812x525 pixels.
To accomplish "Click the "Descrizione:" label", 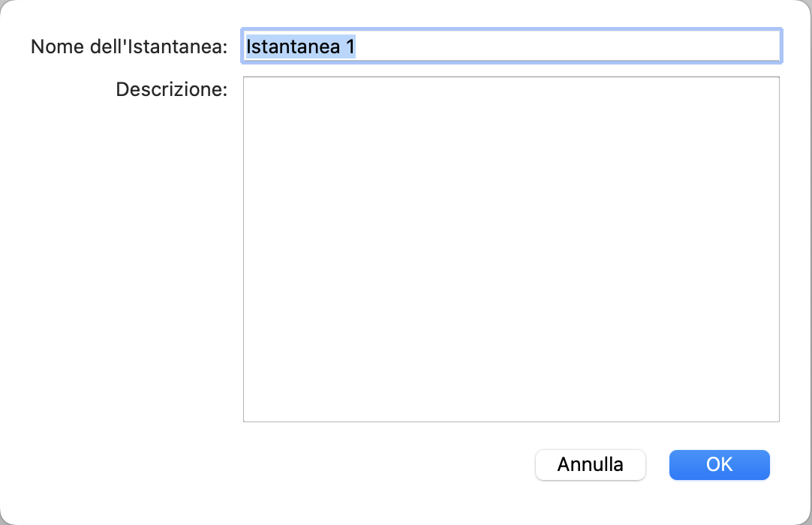I will pyautogui.click(x=171, y=90).
